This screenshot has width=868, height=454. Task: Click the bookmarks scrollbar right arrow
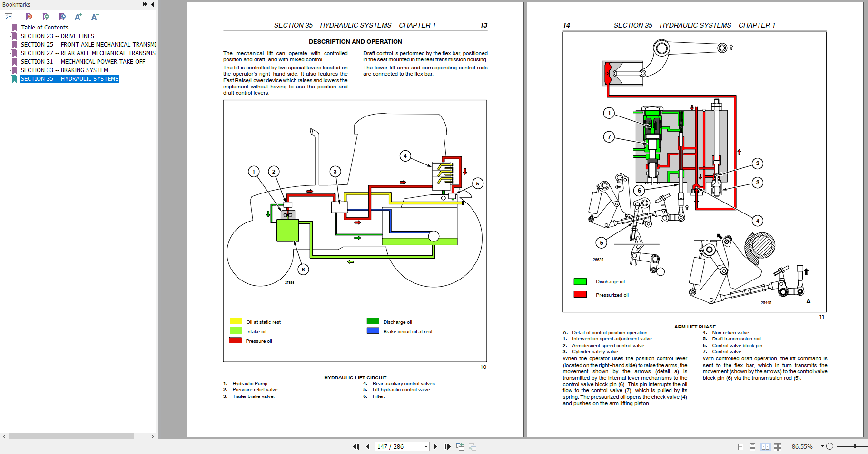152,436
